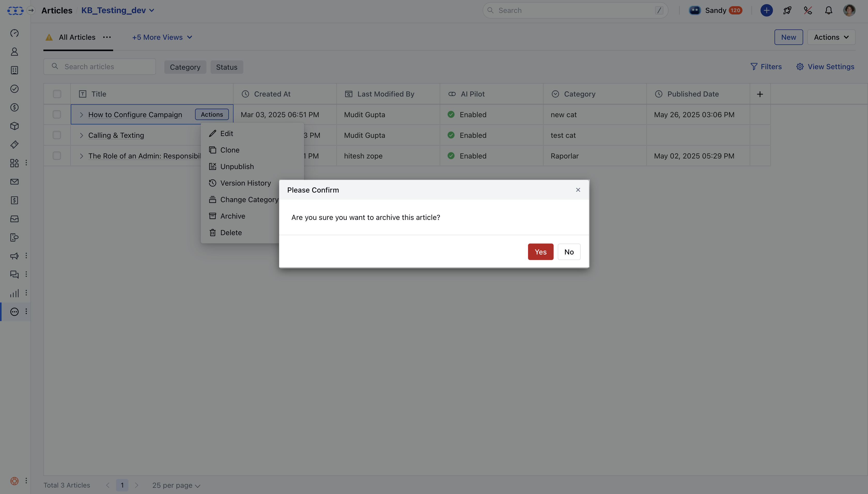Open the email envelope sidebar icon

tap(14, 182)
